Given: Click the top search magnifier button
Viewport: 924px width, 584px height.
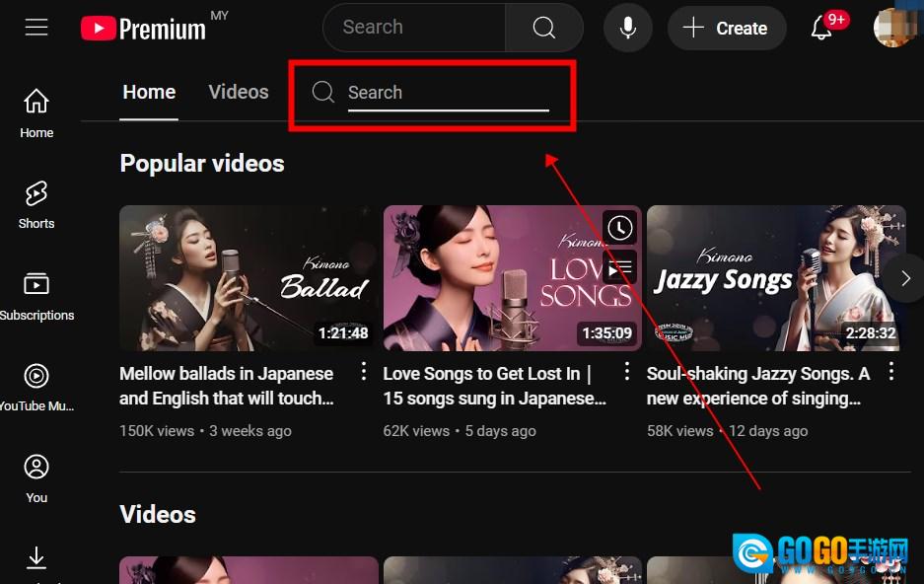Looking at the screenshot, I should click(x=544, y=28).
